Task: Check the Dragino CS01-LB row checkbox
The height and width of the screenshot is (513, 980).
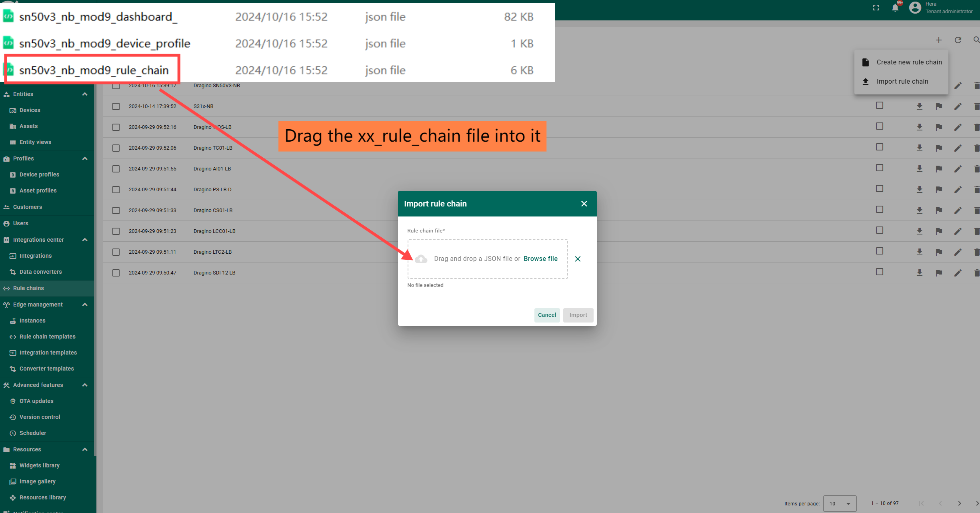Action: (116, 210)
